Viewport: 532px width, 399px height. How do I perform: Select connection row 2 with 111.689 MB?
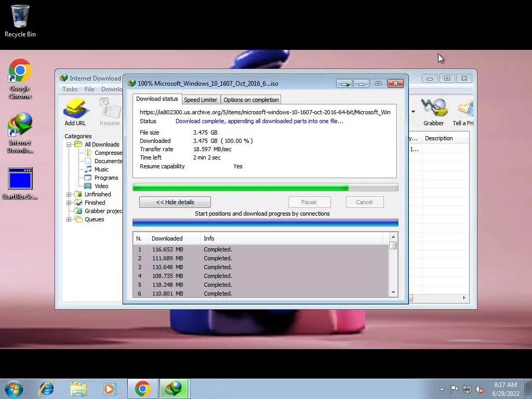(x=261, y=258)
